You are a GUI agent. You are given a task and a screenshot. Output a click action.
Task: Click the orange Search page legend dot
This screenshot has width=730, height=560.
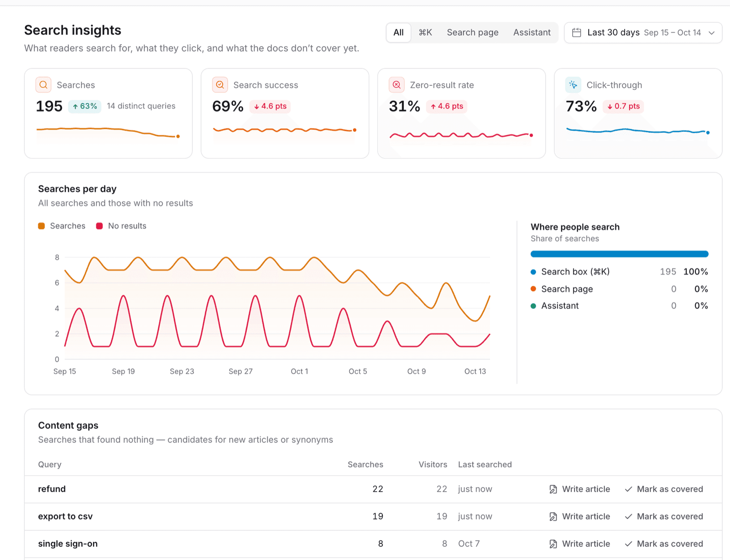coord(533,289)
